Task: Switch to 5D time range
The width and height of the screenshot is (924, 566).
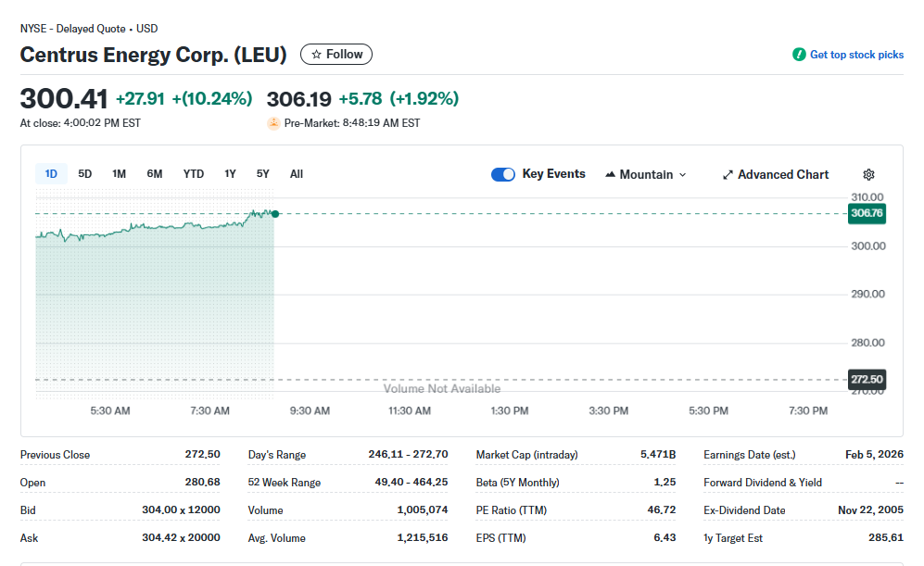Action: point(84,174)
